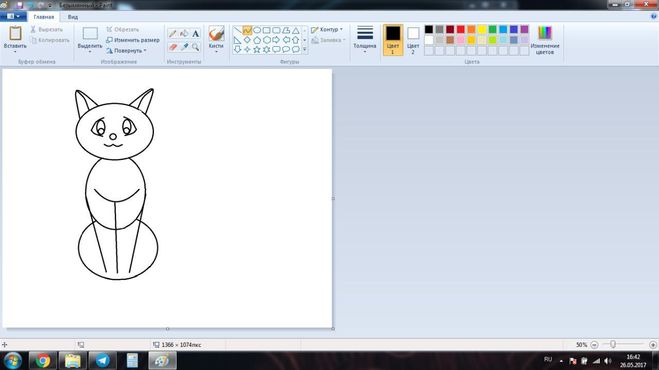659x370 pixels.
Task: Pick the Hexagon shape
Action: (x=266, y=40)
